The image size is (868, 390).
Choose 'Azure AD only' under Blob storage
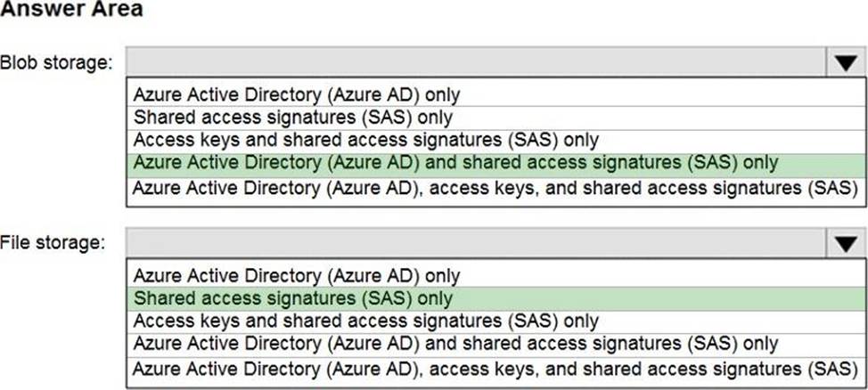pos(297,93)
